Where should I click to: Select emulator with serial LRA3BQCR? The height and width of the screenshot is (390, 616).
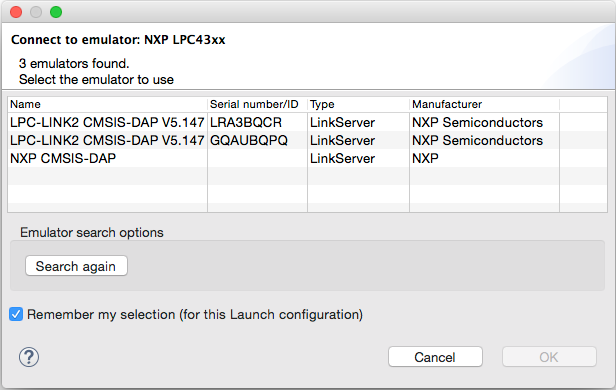click(x=307, y=122)
